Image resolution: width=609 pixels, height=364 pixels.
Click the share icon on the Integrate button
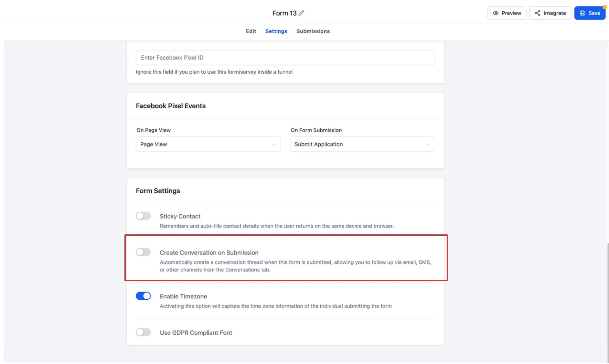[538, 13]
